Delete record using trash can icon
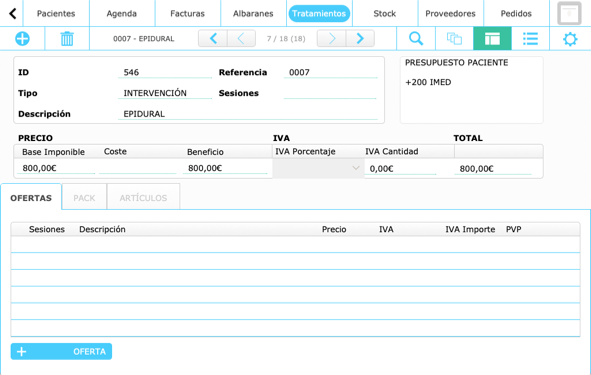Viewport: 591px width, 375px height. 67,38
